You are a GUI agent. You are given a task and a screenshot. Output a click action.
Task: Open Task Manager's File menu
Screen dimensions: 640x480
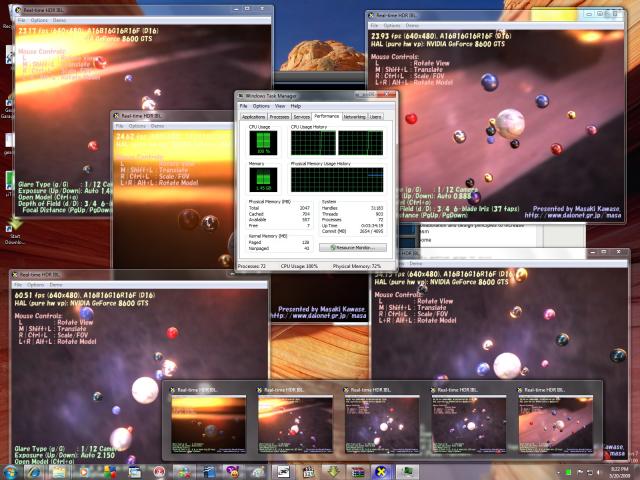coord(243,106)
